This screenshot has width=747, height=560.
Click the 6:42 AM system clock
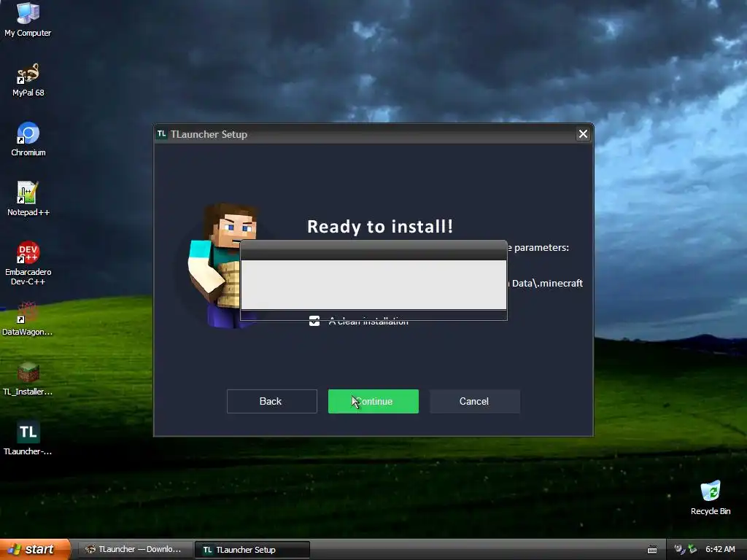click(x=720, y=549)
